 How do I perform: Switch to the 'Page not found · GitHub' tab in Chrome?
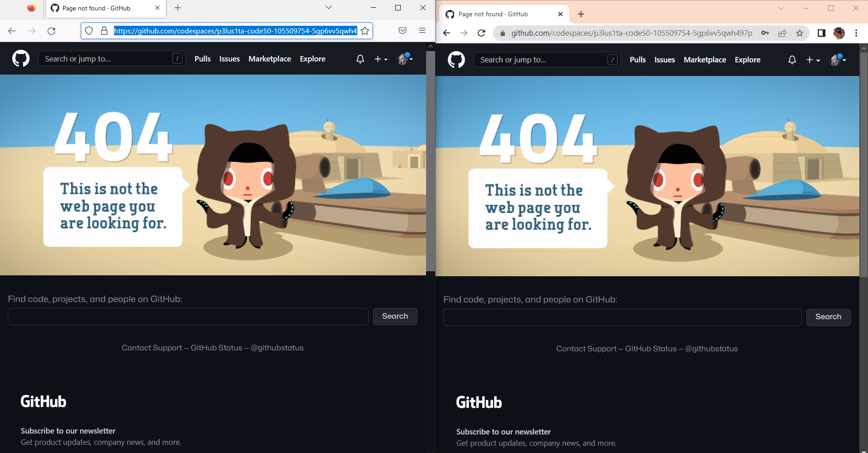click(502, 14)
